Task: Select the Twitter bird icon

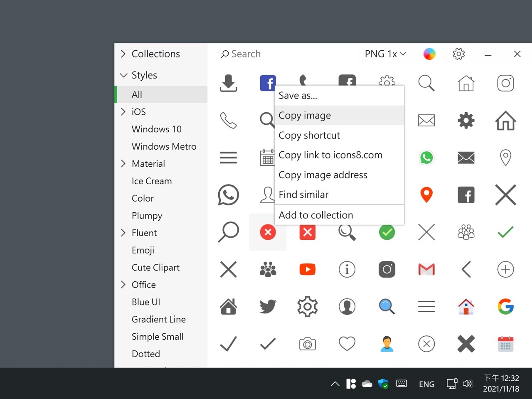Action: click(268, 306)
